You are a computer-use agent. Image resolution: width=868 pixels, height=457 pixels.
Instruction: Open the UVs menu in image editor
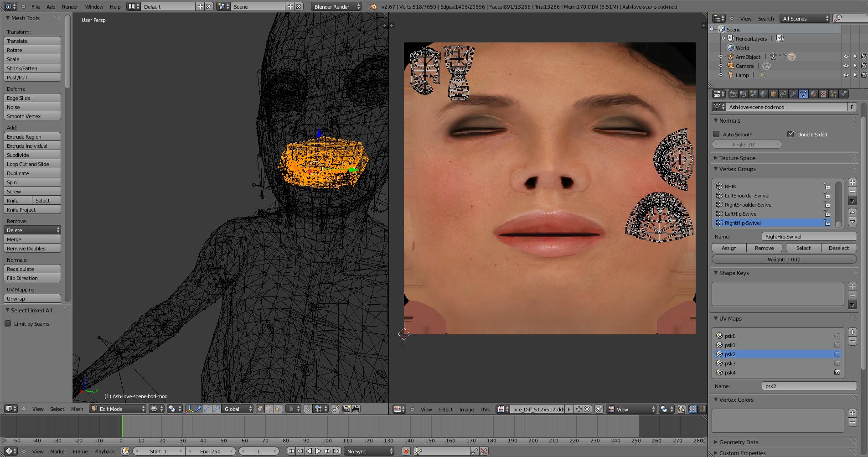tap(485, 410)
